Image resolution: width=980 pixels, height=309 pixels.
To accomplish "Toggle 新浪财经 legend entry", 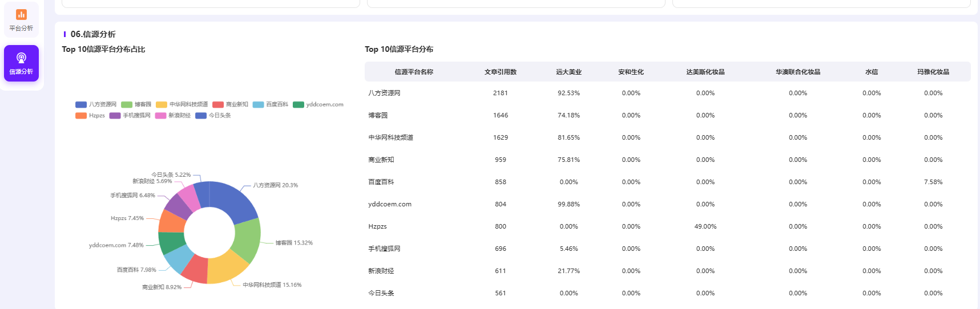I will click(173, 116).
